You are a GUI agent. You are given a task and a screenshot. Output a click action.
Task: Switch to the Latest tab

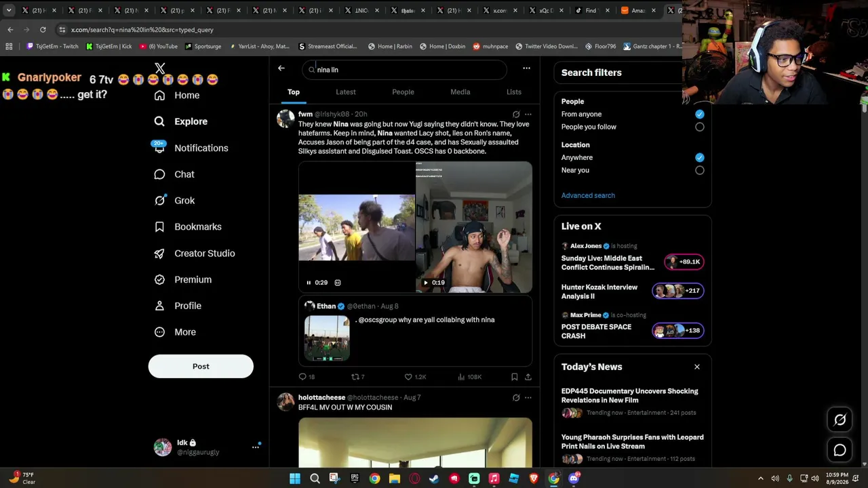(x=346, y=92)
